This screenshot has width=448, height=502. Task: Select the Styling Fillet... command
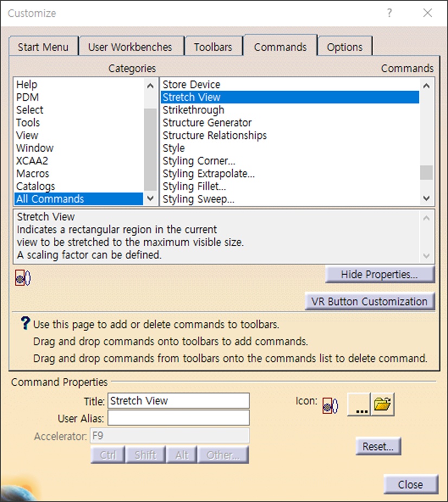point(290,186)
